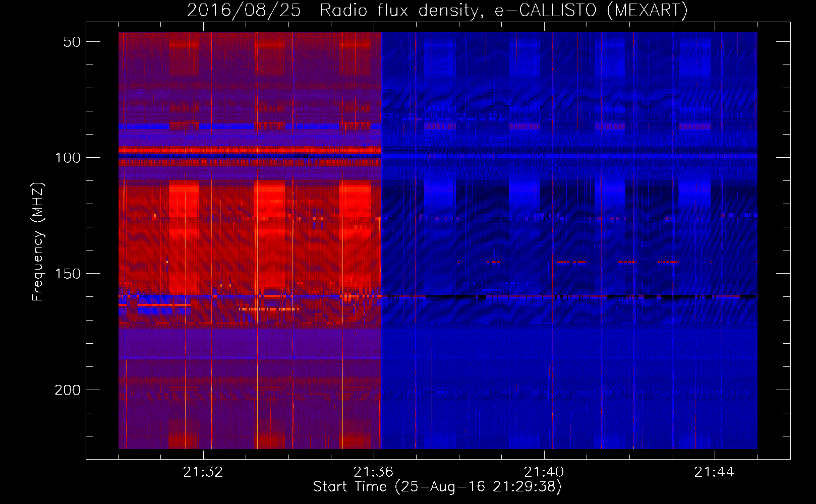The height and width of the screenshot is (504, 816).
Task: Click the 21:44 time tick label
Action: click(715, 472)
